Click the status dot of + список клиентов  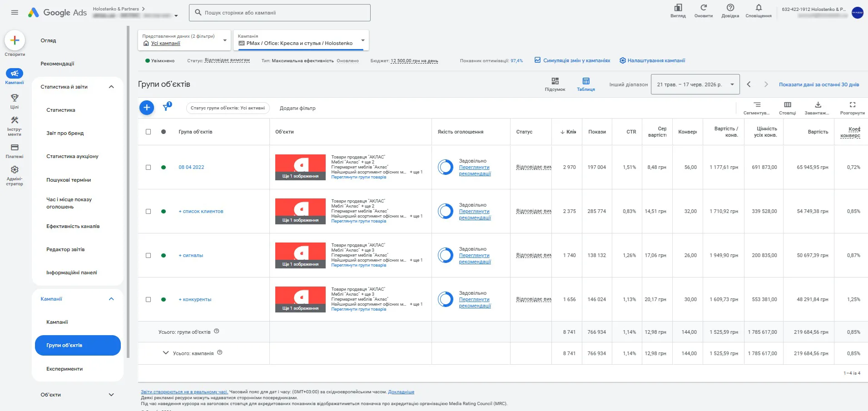pyautogui.click(x=164, y=211)
